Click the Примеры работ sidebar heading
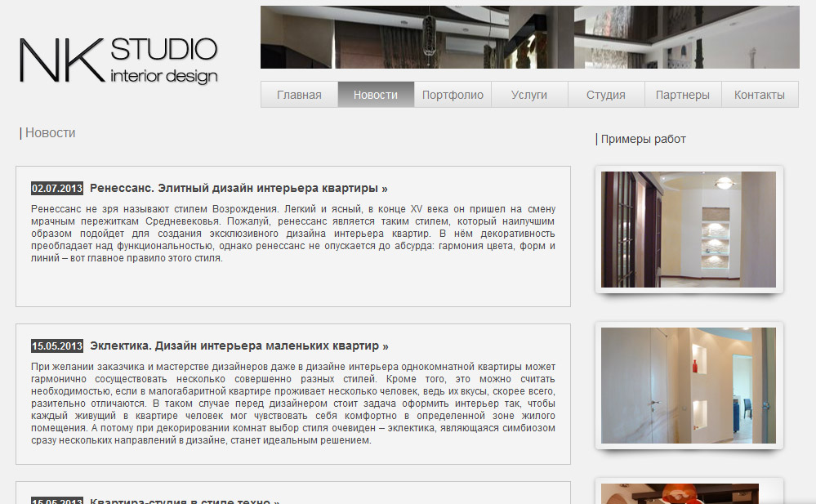 click(643, 139)
